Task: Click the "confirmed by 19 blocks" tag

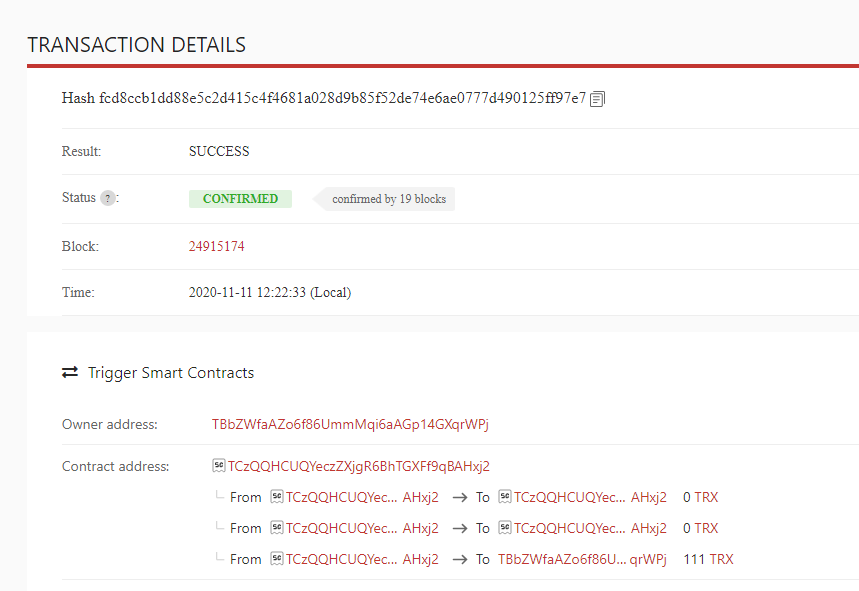Action: pos(388,199)
